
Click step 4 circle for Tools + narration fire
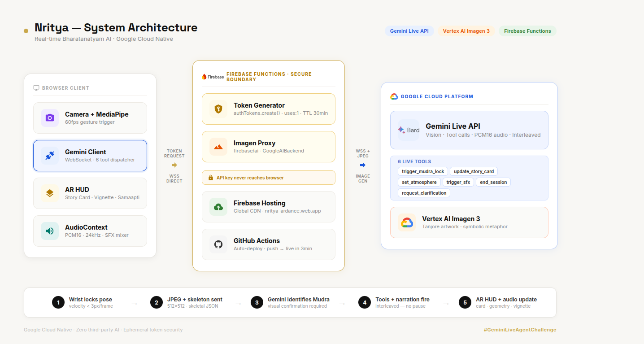point(365,302)
